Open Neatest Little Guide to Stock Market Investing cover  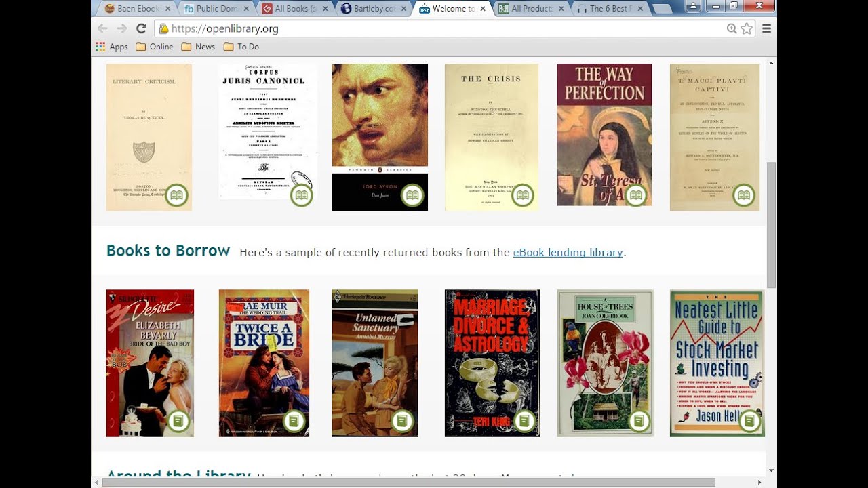pyautogui.click(x=717, y=363)
